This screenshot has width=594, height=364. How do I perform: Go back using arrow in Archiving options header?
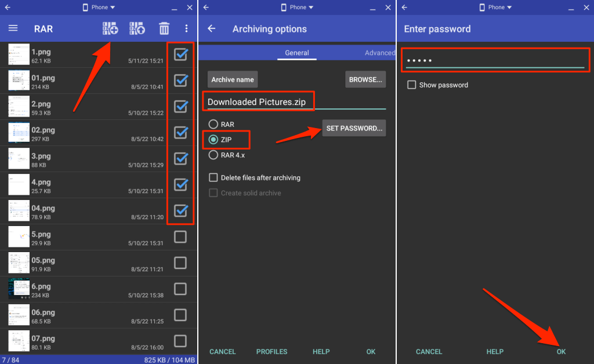(x=212, y=28)
